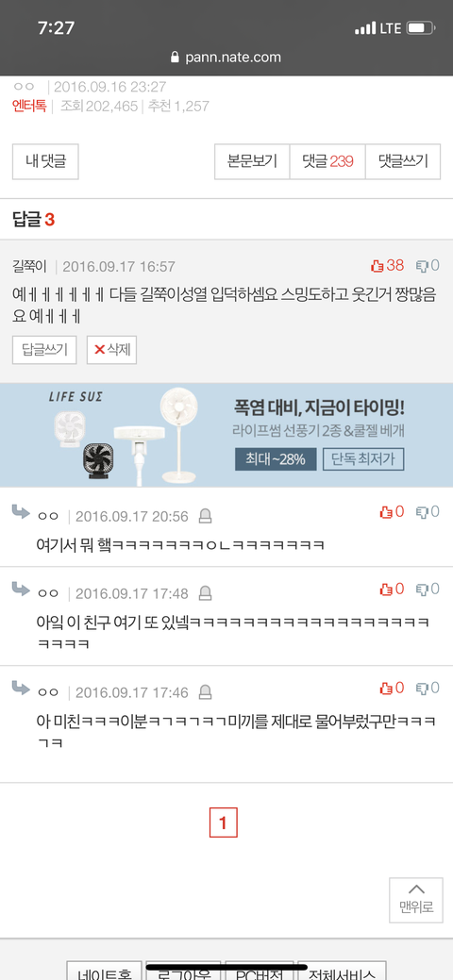The width and height of the screenshot is (453, 980).
Task: Tap the report bell icon on 20:56 reply
Action: click(205, 516)
